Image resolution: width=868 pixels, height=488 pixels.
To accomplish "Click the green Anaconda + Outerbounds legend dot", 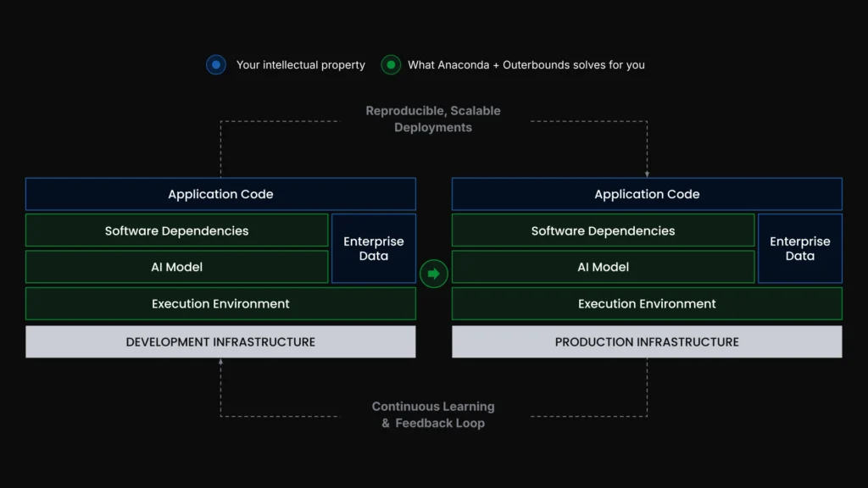I will pyautogui.click(x=390, y=64).
